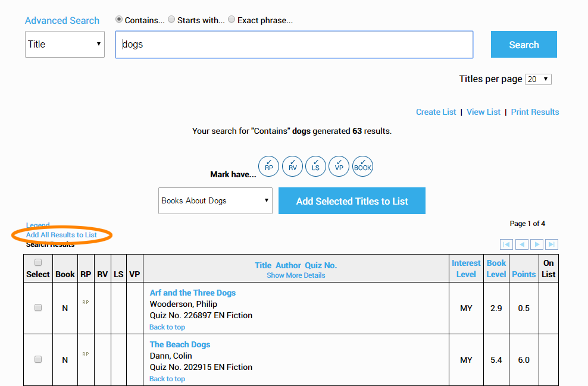
Task: Click the Print Results link
Action: coord(535,112)
